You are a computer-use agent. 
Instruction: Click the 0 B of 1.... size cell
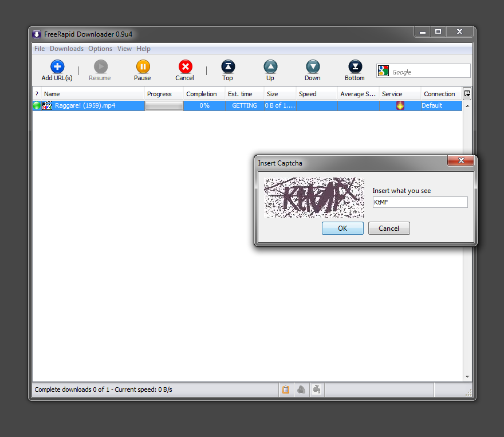pos(280,105)
